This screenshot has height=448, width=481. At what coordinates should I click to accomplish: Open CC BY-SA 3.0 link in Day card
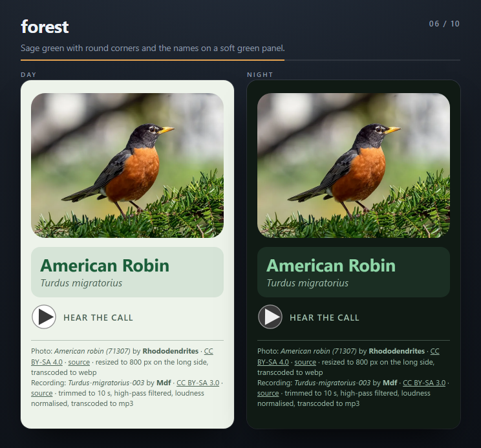[x=198, y=383]
